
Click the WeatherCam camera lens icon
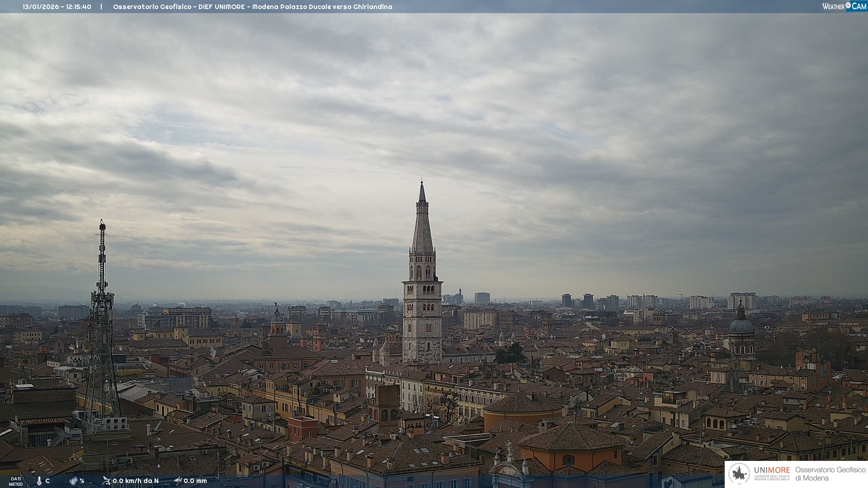pyautogui.click(x=848, y=5)
